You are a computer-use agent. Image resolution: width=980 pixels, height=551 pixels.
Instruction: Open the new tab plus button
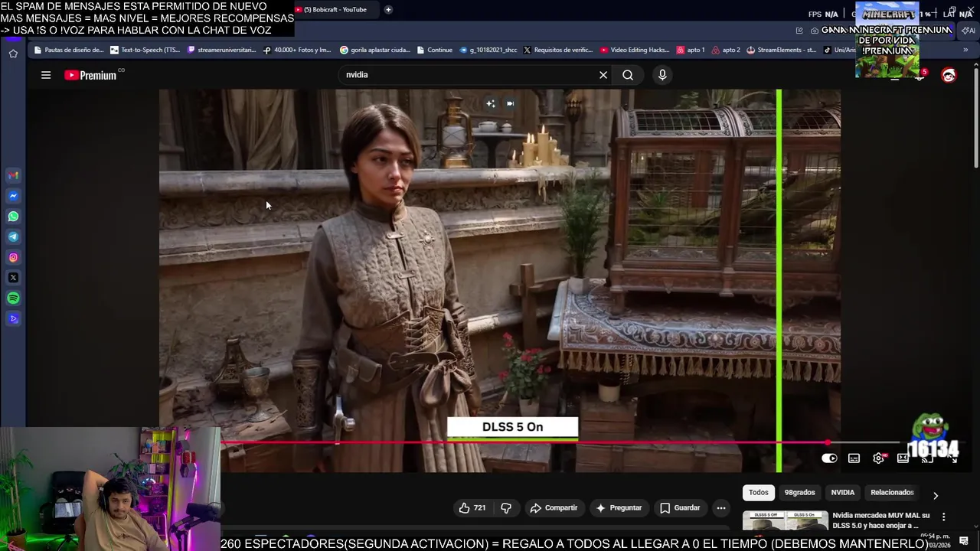[x=388, y=10]
